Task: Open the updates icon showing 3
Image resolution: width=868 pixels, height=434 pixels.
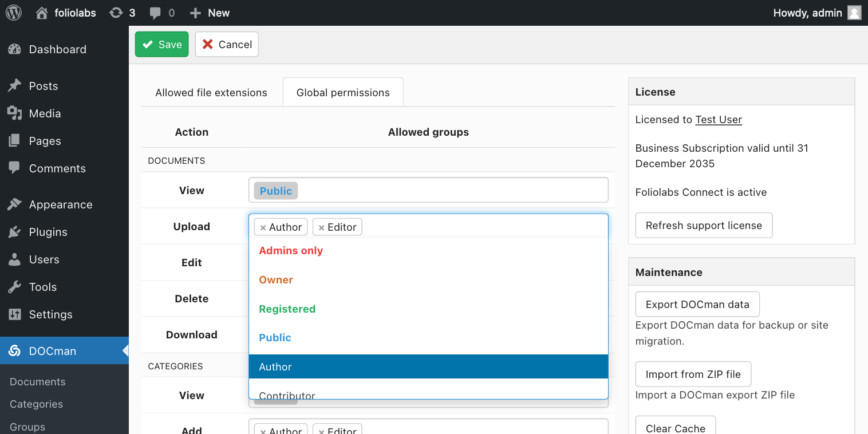Action: pyautogui.click(x=116, y=13)
